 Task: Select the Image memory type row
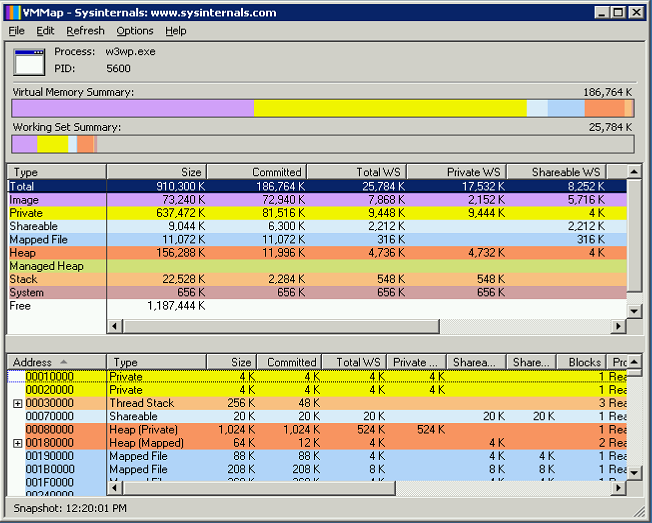click(317, 200)
